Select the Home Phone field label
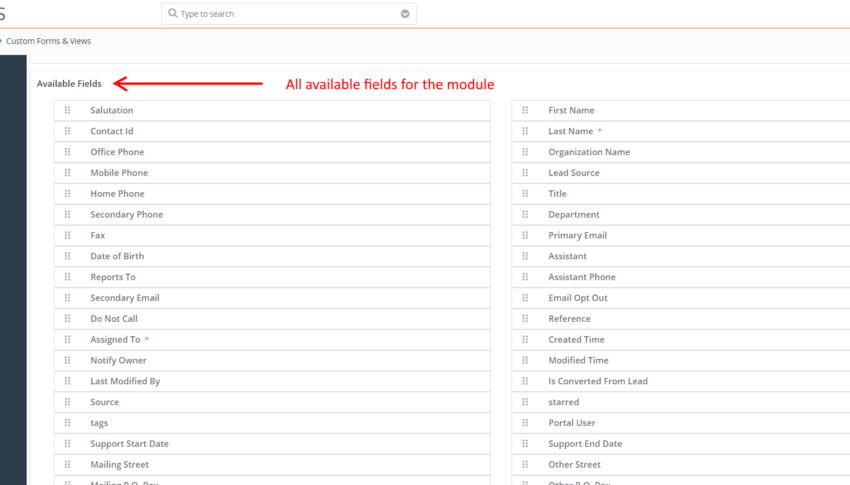The image size is (850, 485). (x=117, y=194)
